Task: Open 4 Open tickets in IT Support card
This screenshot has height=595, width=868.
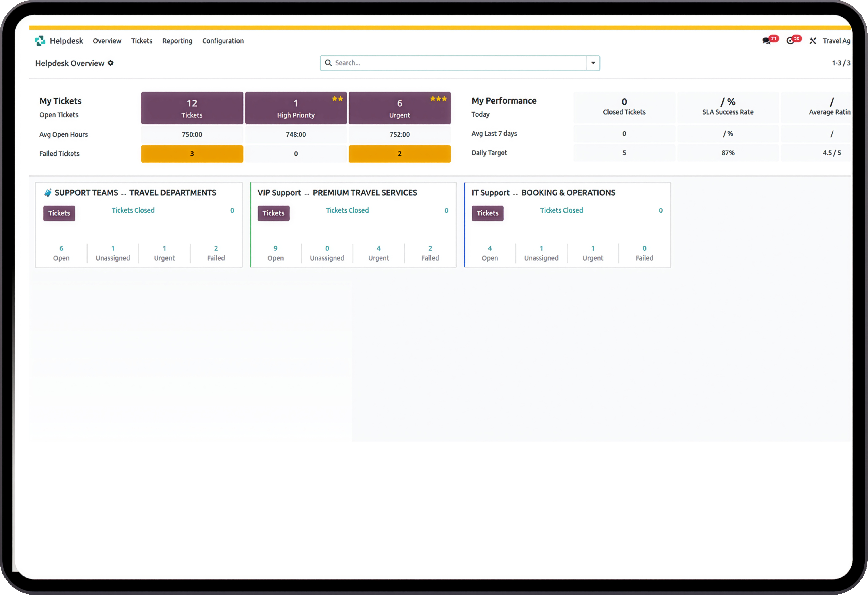Action: 490,253
